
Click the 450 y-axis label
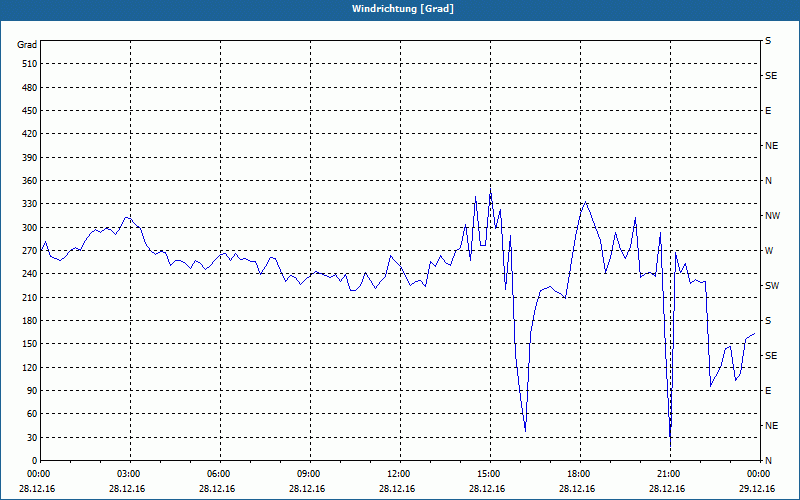click(30, 111)
